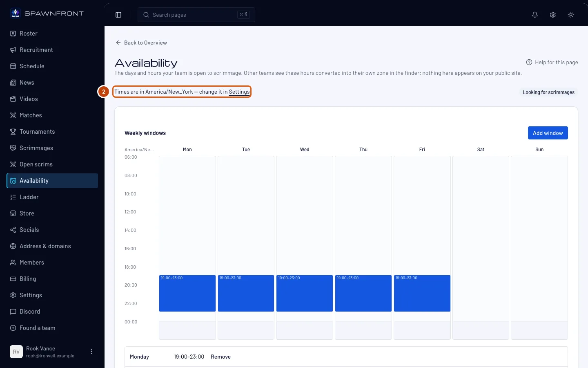Screen dimensions: 588x368
Task: Click the Matches crossed swords icon
Action: (13, 115)
